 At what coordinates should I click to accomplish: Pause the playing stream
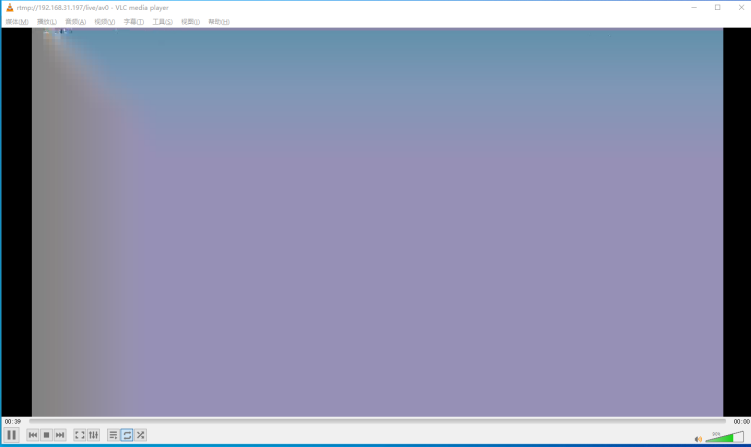(11, 435)
